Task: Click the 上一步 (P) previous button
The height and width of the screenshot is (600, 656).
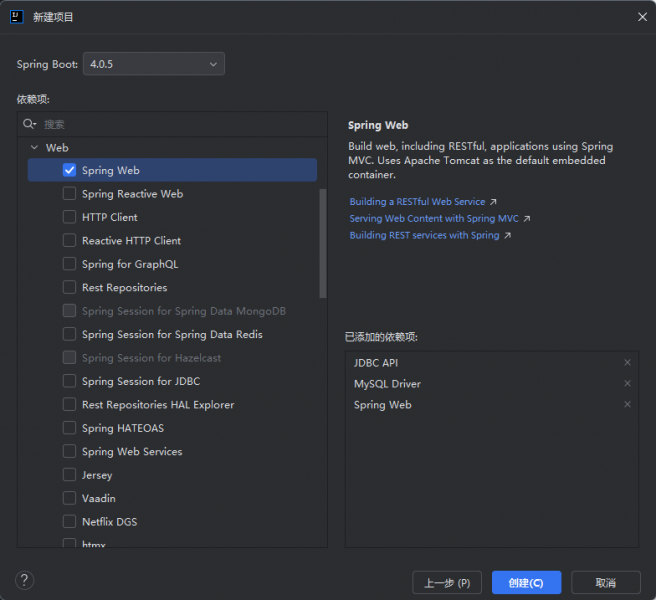Action: pos(447,582)
